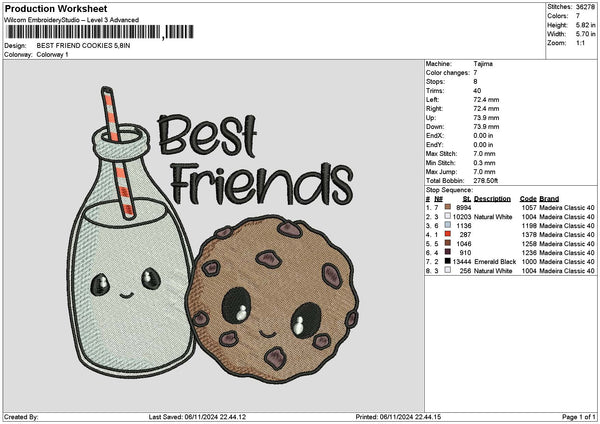Click stitch count '910' in stop 6
Viewport: 600px width, 424px height.
click(465, 253)
